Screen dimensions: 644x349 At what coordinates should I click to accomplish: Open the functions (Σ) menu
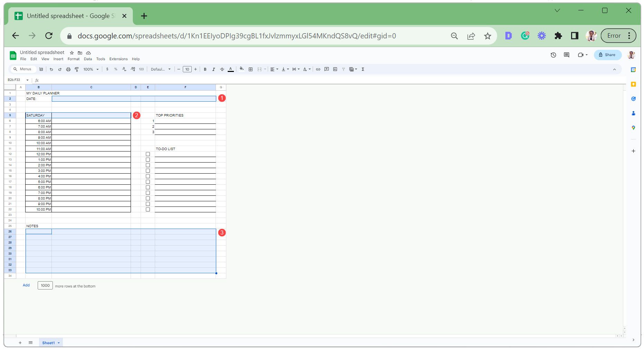pos(363,69)
